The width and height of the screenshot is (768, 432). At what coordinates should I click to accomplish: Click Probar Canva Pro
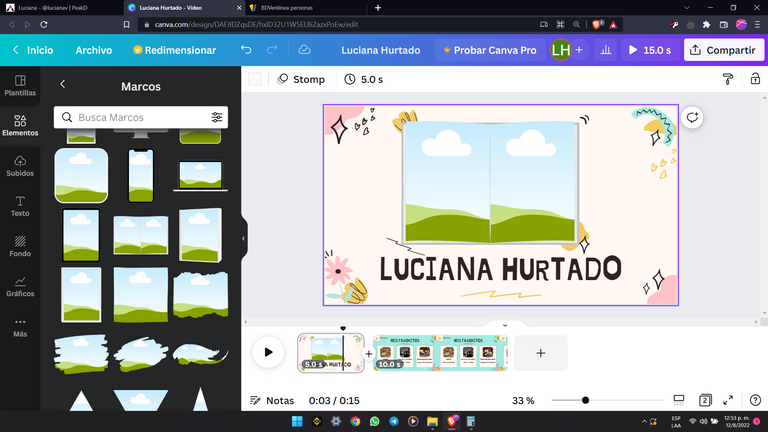tap(490, 50)
